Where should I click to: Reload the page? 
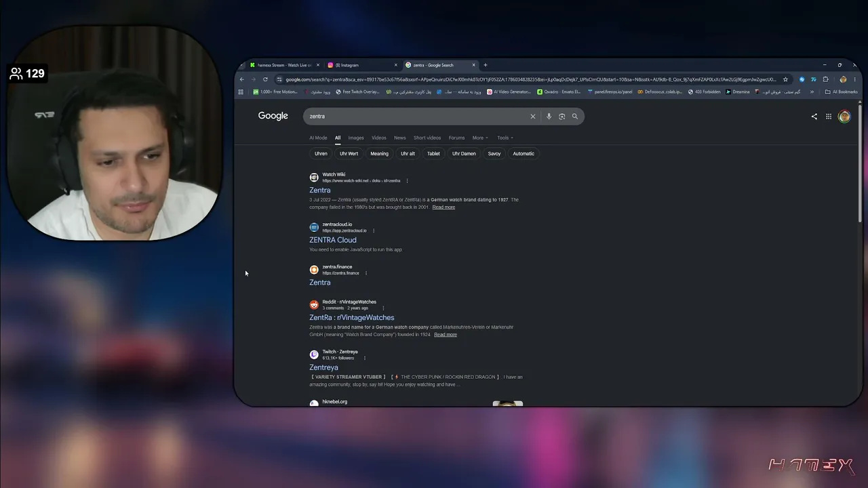tap(265, 79)
